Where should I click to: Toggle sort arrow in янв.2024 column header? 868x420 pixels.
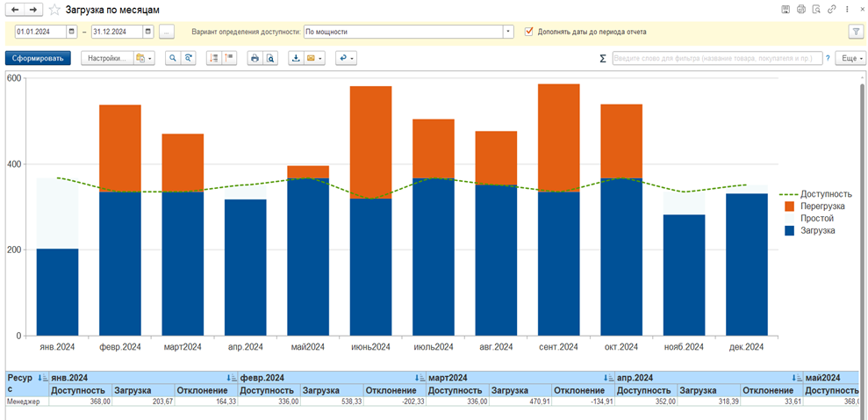point(231,378)
